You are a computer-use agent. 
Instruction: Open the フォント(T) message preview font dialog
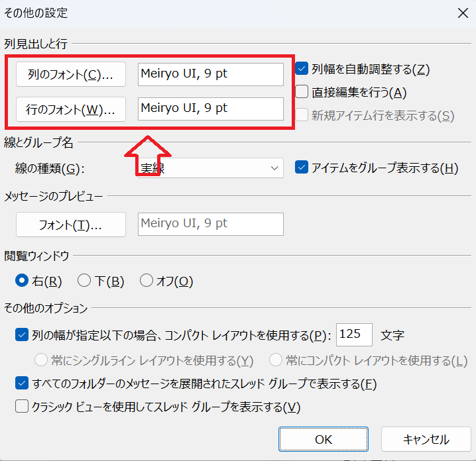tap(71, 225)
